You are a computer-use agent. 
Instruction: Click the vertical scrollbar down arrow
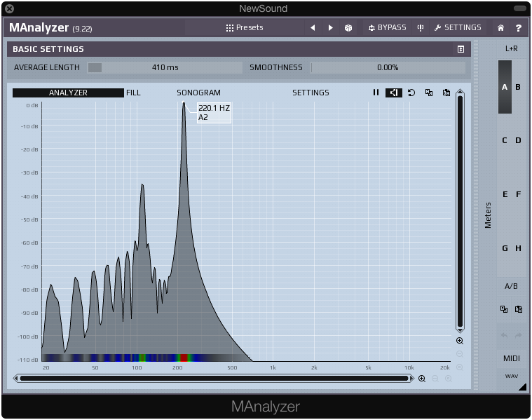pyautogui.click(x=460, y=330)
